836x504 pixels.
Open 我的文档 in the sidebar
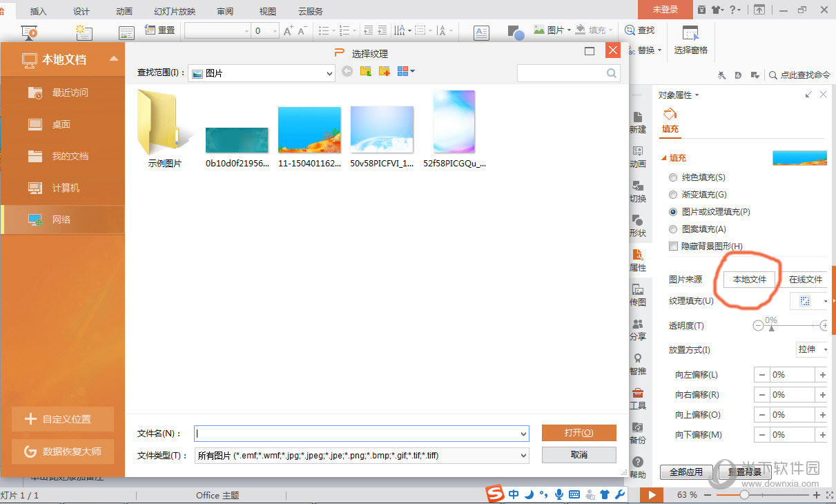(x=63, y=156)
